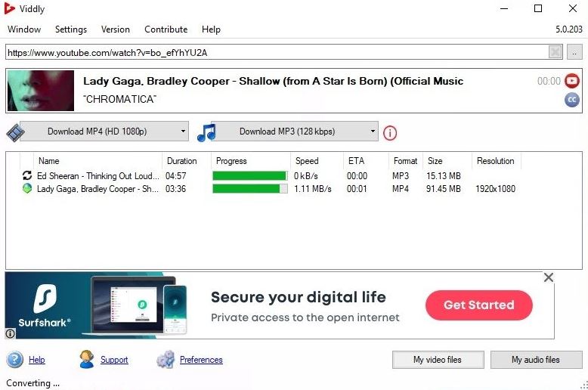Close the Surfshark ad banner
Image resolution: width=588 pixels, height=390 pixels.
(548, 277)
